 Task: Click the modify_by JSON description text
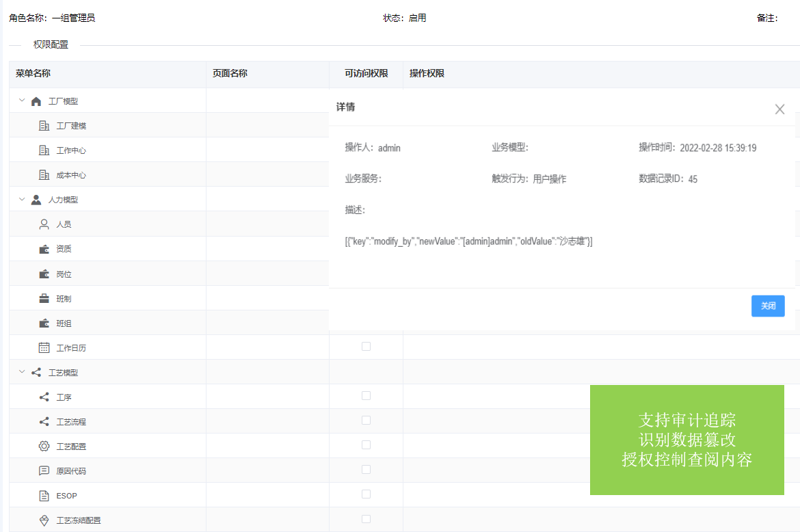(468, 241)
